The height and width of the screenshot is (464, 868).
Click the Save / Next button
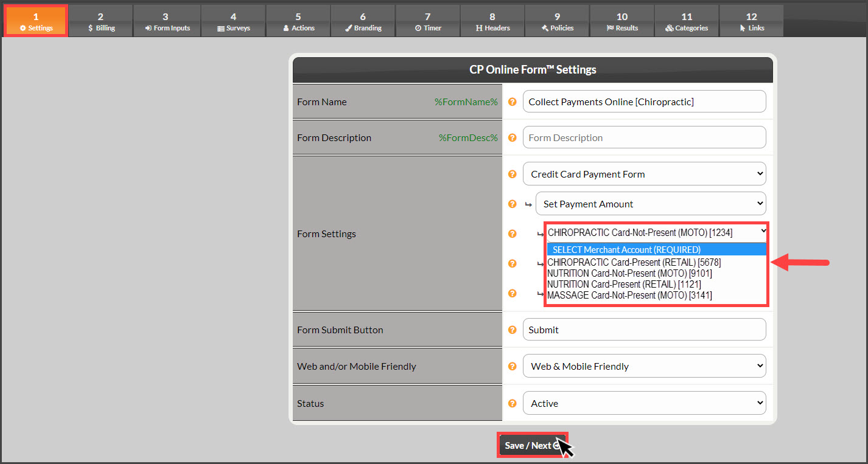pos(533,445)
